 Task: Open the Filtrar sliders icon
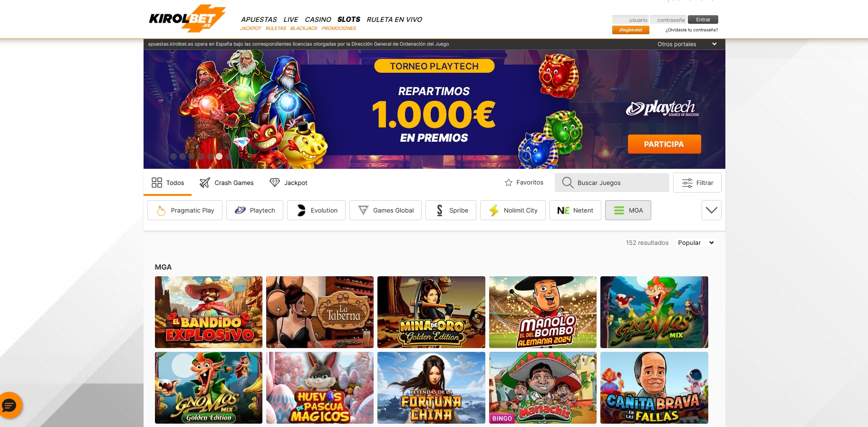tap(687, 183)
